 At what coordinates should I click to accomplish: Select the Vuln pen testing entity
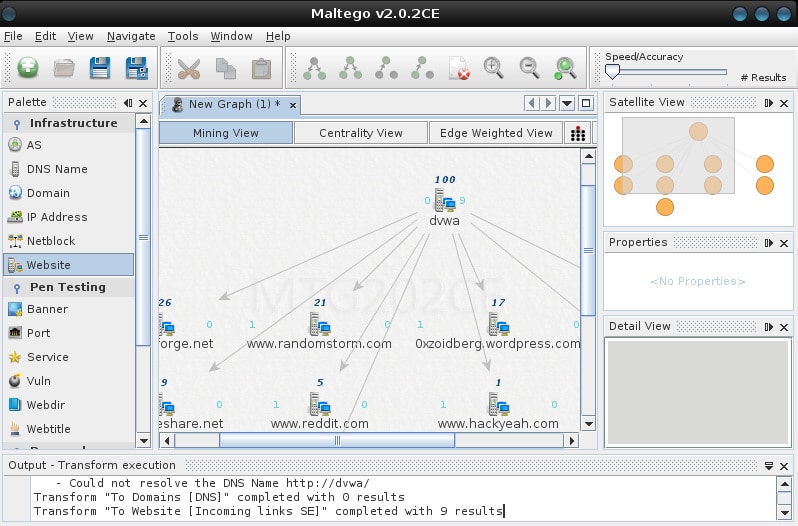click(69, 381)
